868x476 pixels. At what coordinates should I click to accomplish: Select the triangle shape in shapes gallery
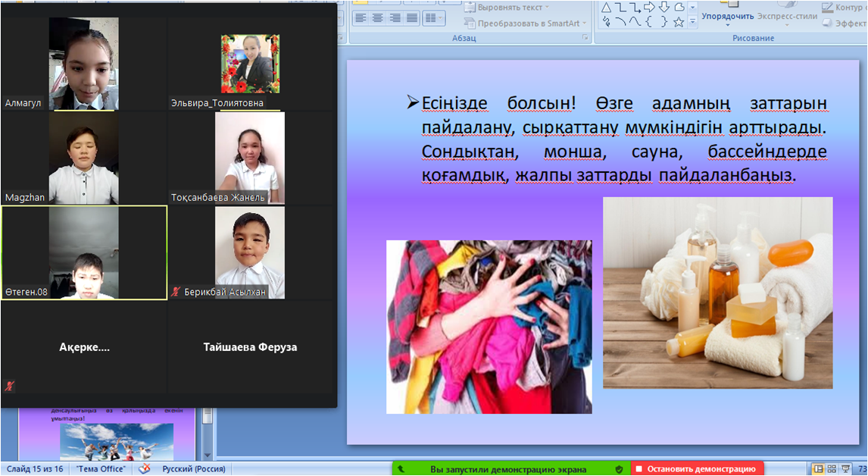606,8
